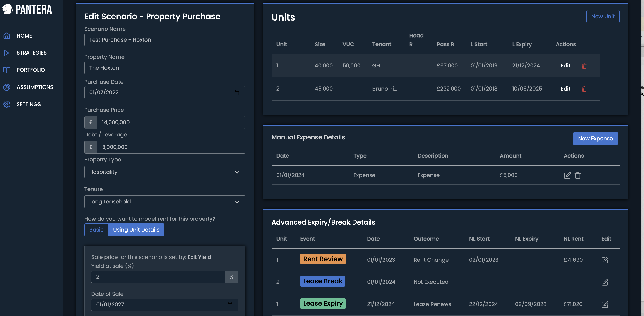Image resolution: width=644 pixels, height=316 pixels.
Task: Select Using Unit Details rent option
Action: [136, 230]
